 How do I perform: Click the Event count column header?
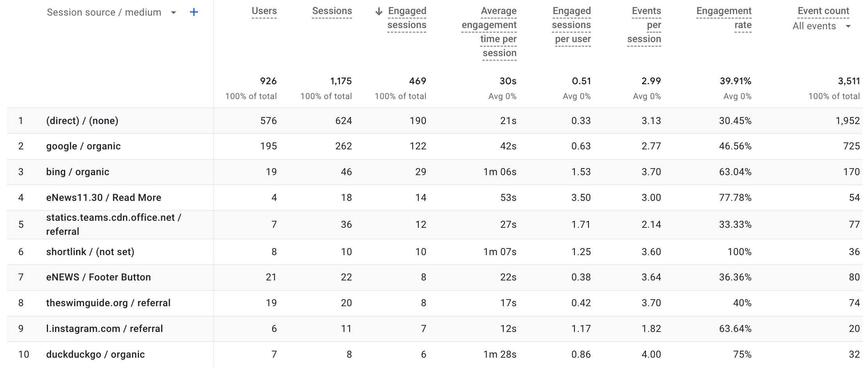click(x=823, y=11)
